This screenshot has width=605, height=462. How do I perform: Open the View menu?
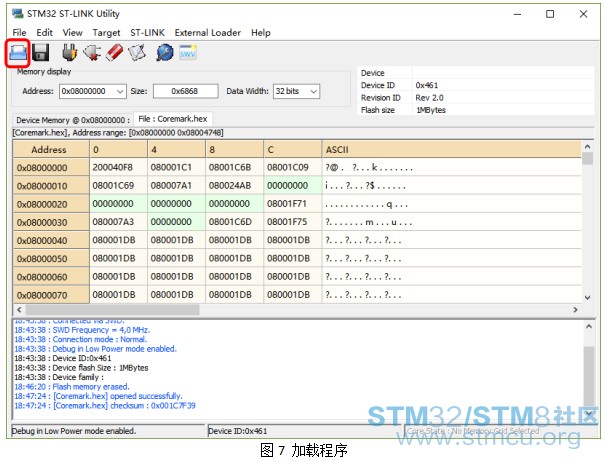pos(73,33)
